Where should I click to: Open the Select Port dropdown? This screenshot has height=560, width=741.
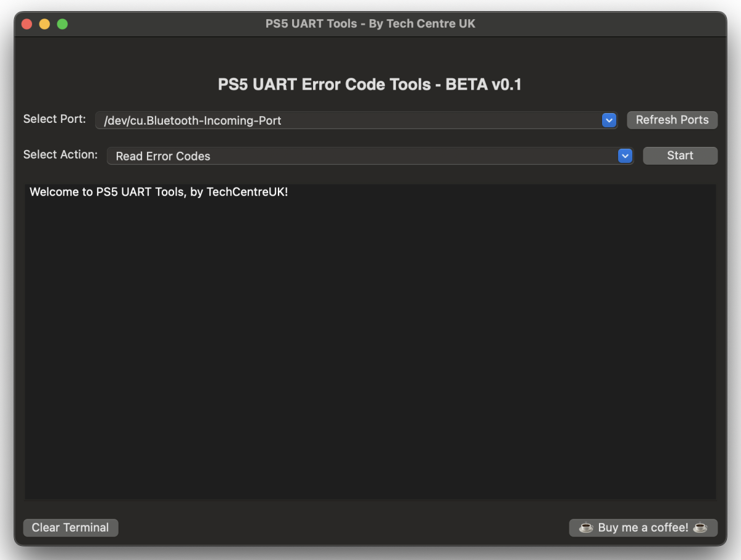pyautogui.click(x=355, y=120)
